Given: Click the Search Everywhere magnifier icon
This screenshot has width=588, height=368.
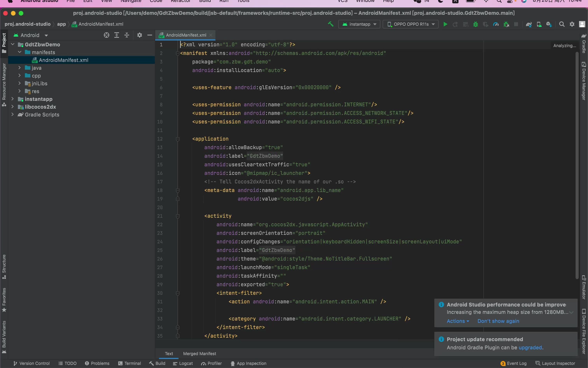Looking at the screenshot, I should pos(562,24).
